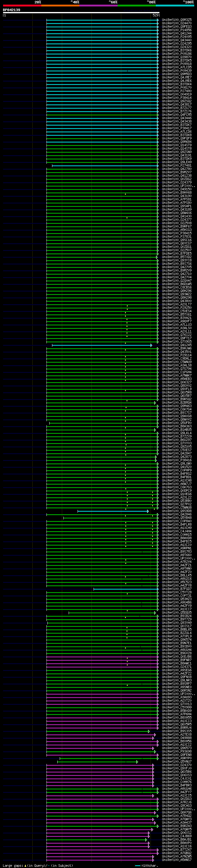
Task: Select the UniRef100_B7Z176 label
Action: pos(177,111)
